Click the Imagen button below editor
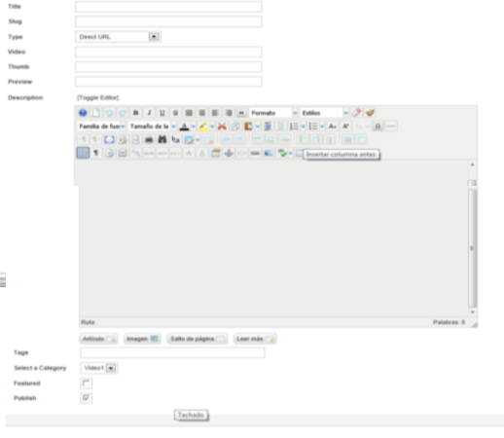 tap(142, 339)
